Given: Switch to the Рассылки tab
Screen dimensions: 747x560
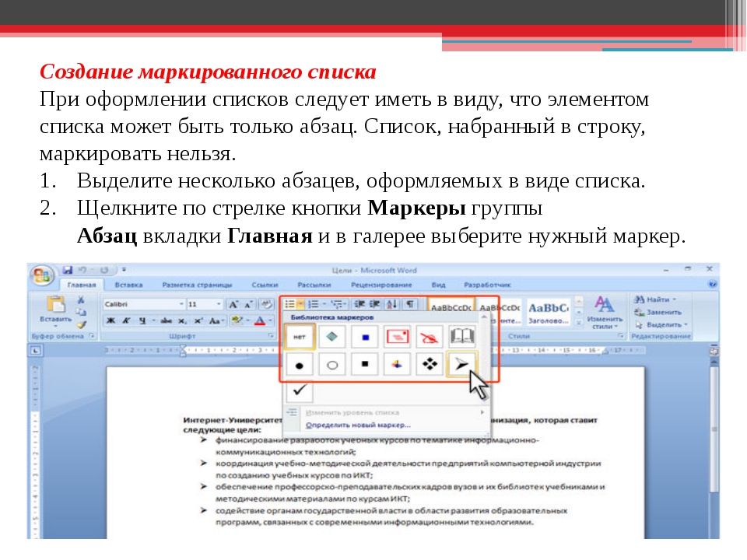Looking at the screenshot, I should pyautogui.click(x=314, y=285).
